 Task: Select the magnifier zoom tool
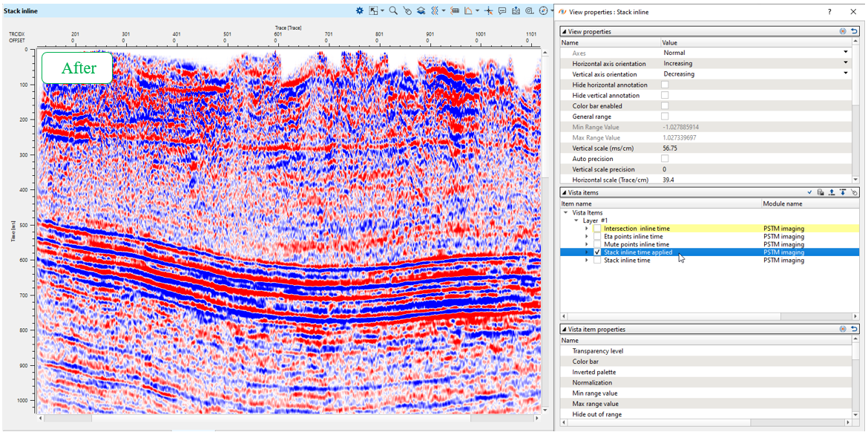tap(393, 11)
